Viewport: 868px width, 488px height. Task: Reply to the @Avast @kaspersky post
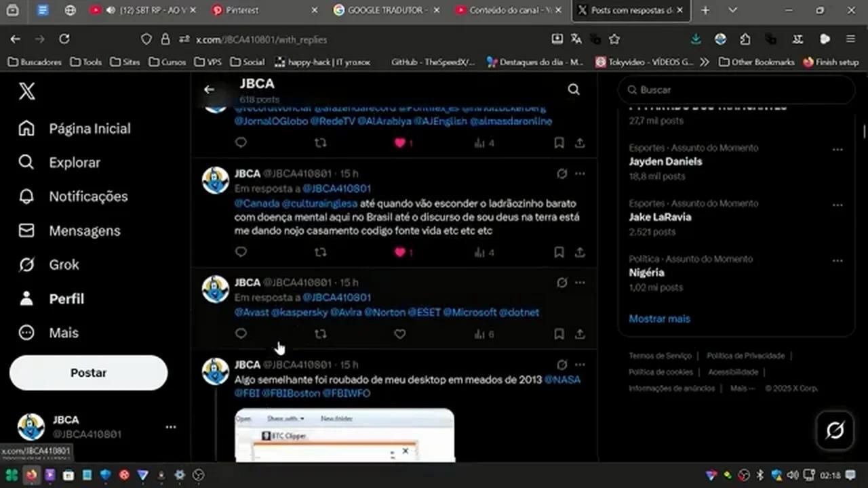[x=241, y=334]
